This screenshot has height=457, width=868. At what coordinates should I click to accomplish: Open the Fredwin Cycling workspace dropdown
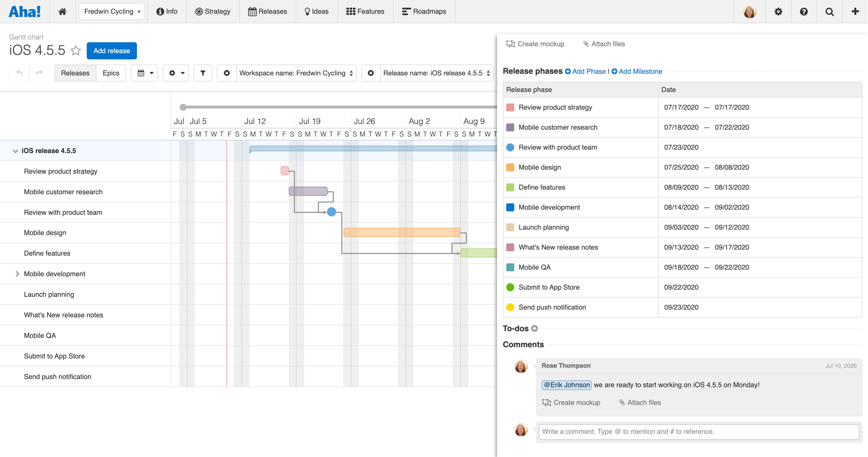pyautogui.click(x=112, y=11)
